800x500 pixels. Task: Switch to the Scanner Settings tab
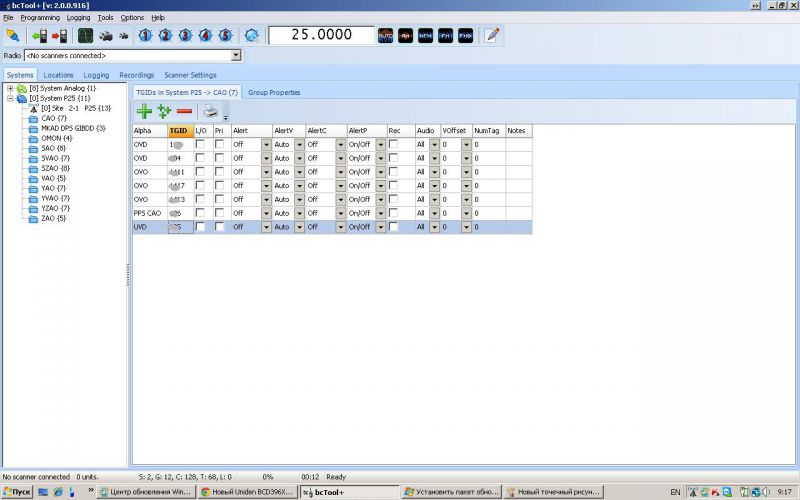pos(190,75)
